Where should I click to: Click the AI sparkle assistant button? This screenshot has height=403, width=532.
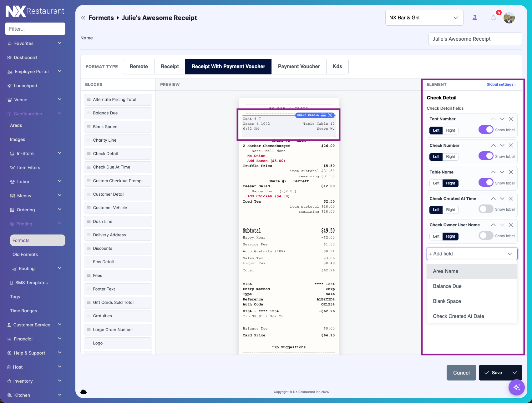pyautogui.click(x=516, y=387)
